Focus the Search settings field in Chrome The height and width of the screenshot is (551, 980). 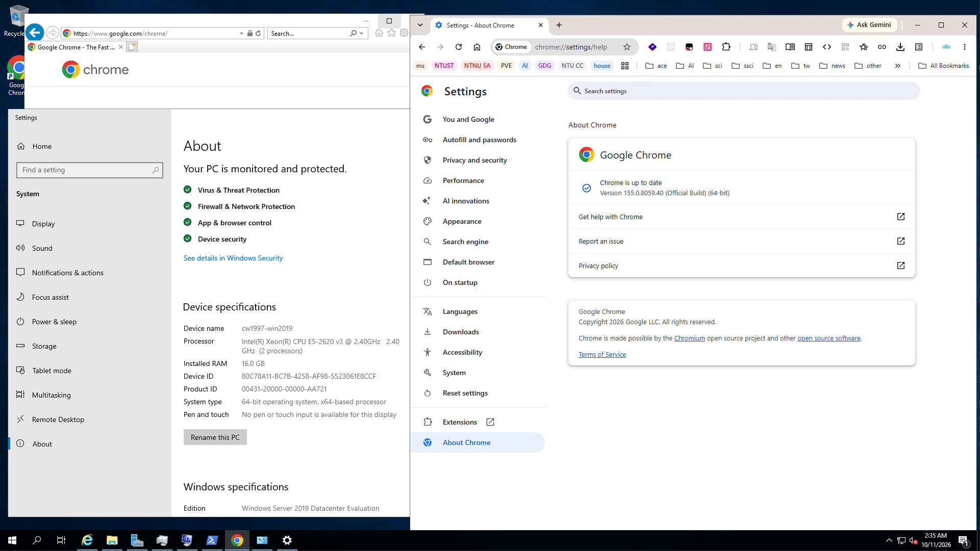point(743,91)
